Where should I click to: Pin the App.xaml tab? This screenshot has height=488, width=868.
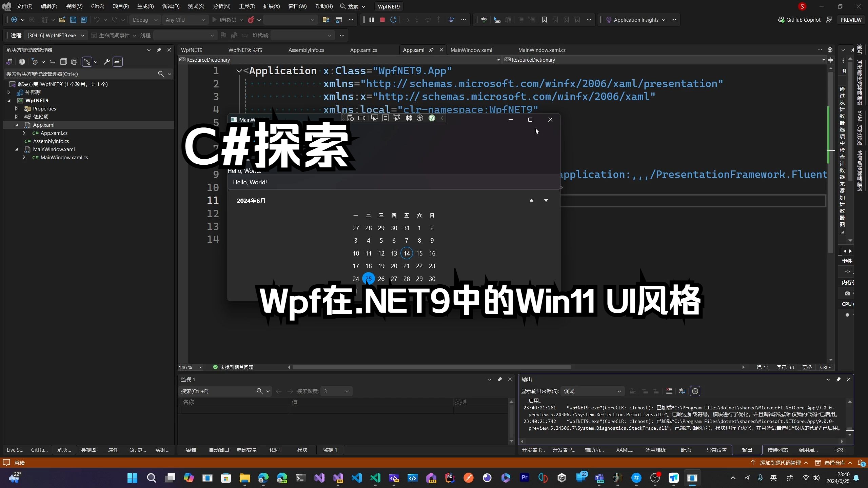click(431, 50)
